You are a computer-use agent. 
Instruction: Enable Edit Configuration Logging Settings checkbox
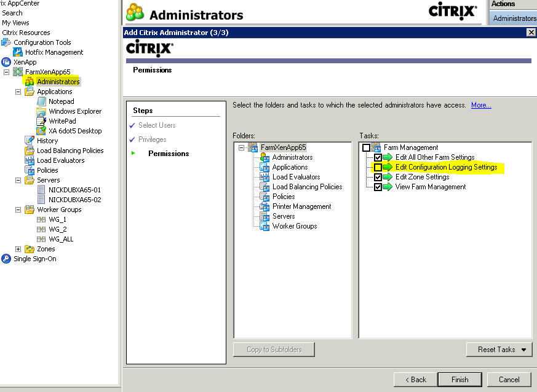pos(378,167)
